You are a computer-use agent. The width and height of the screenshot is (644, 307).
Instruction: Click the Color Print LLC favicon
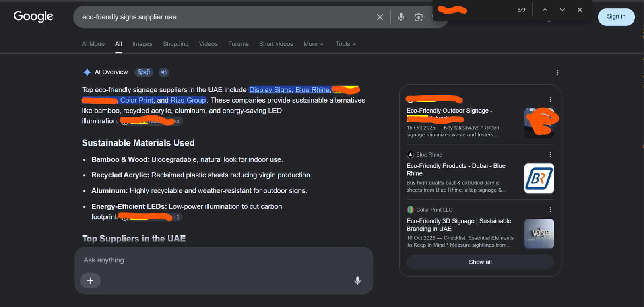pyautogui.click(x=410, y=210)
